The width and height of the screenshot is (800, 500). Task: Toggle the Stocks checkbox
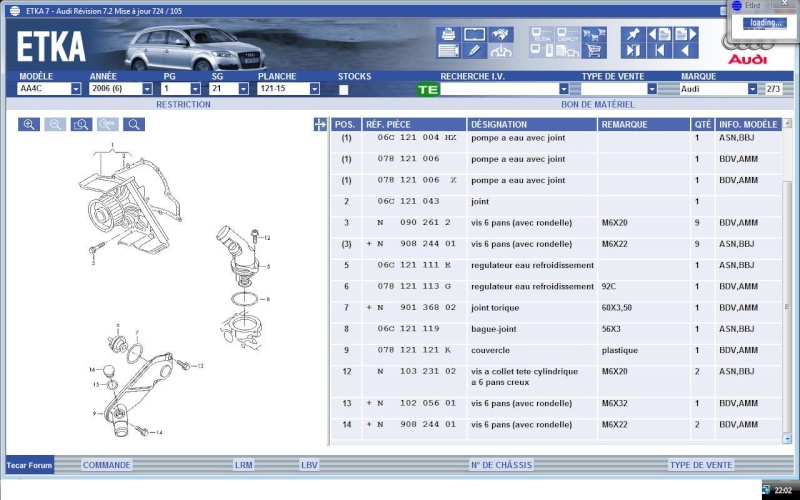[x=344, y=89]
